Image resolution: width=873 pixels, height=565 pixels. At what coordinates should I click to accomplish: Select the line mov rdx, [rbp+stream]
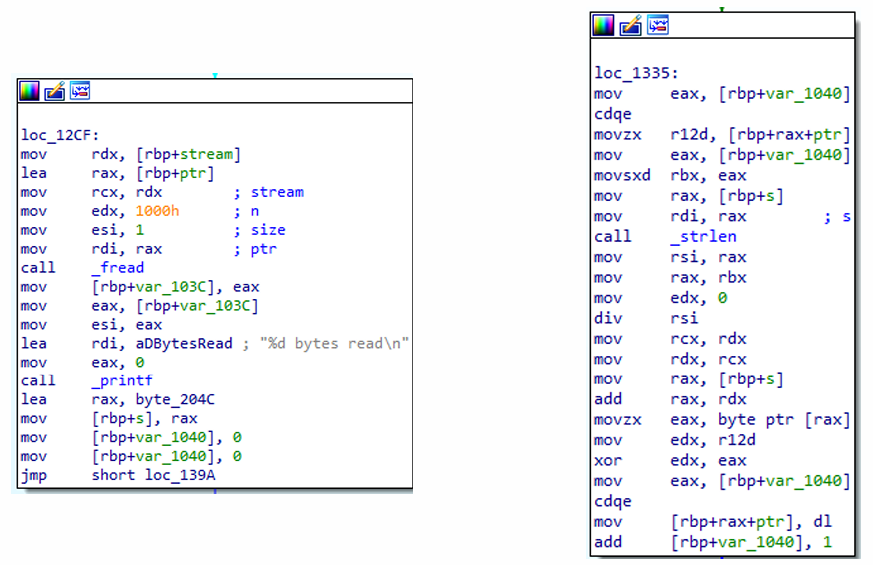point(130,154)
